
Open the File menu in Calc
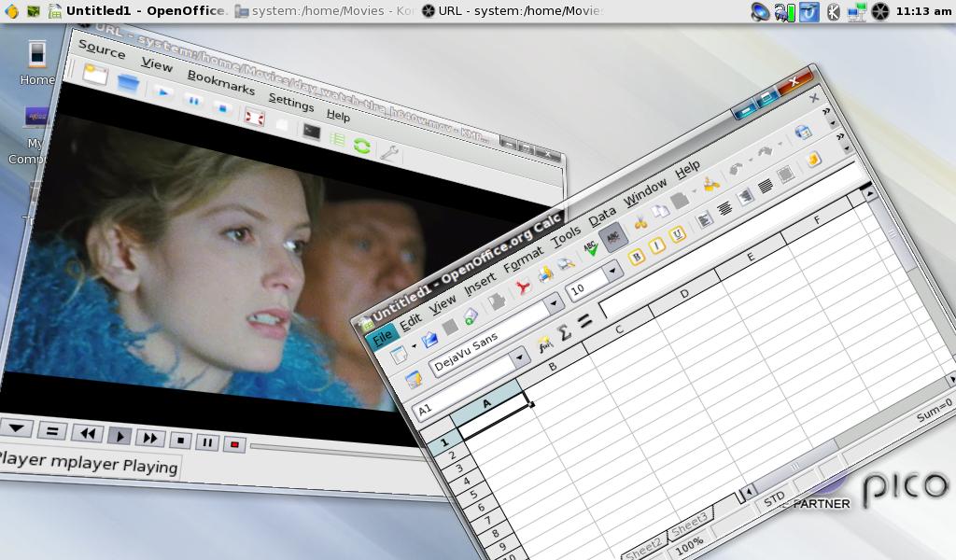point(383,336)
